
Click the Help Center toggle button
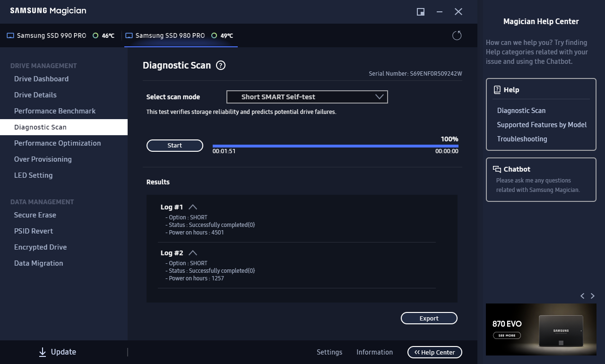coord(435,352)
